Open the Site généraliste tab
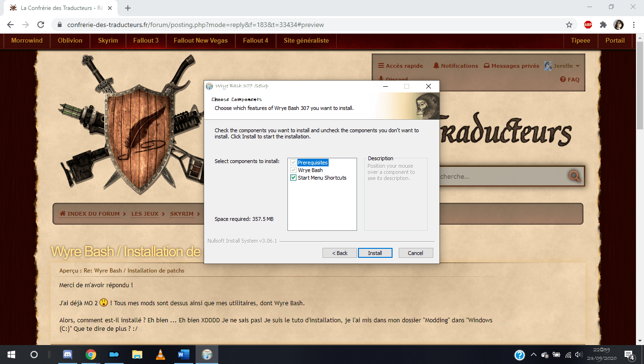 coord(306,41)
